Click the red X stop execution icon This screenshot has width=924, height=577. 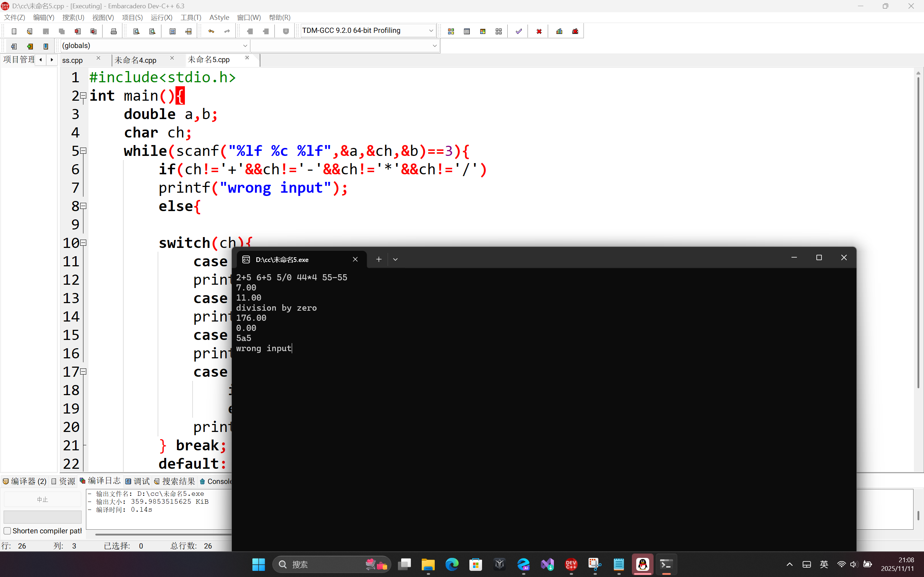tap(539, 31)
